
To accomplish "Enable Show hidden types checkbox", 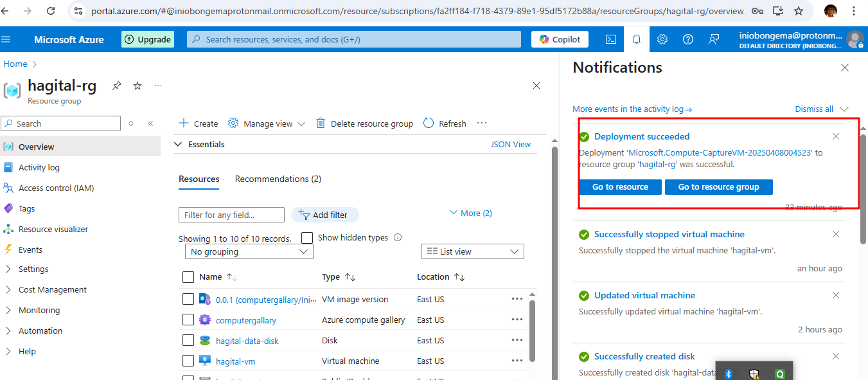I will click(307, 238).
